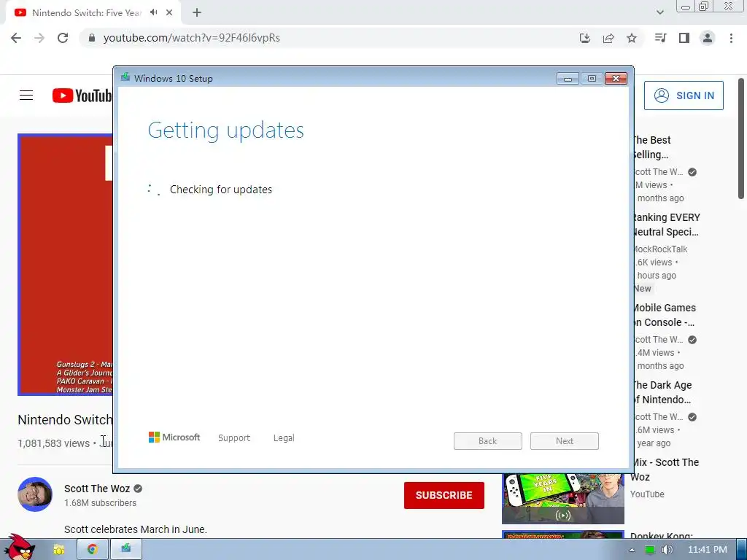Open the Start button with bird icon
This screenshot has height=560, width=747.
20,548
